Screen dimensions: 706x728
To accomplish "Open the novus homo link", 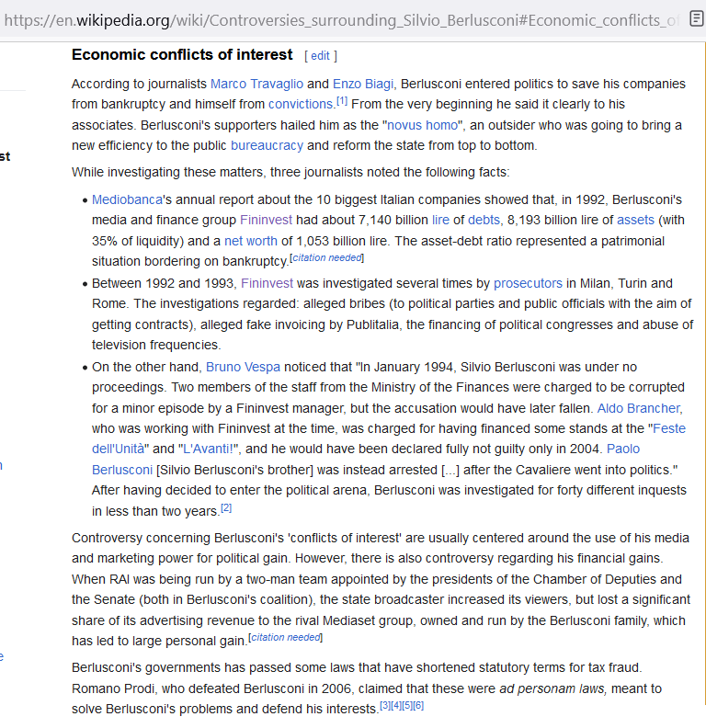I will (422, 125).
